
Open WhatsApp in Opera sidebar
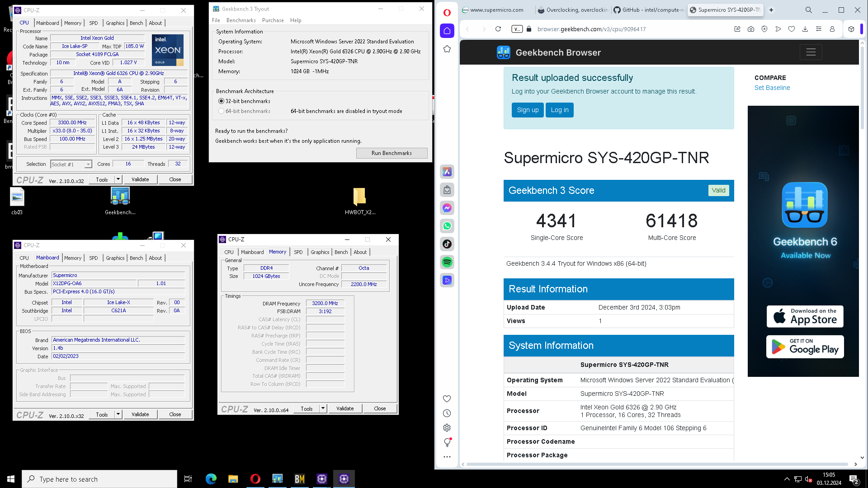coord(447,226)
